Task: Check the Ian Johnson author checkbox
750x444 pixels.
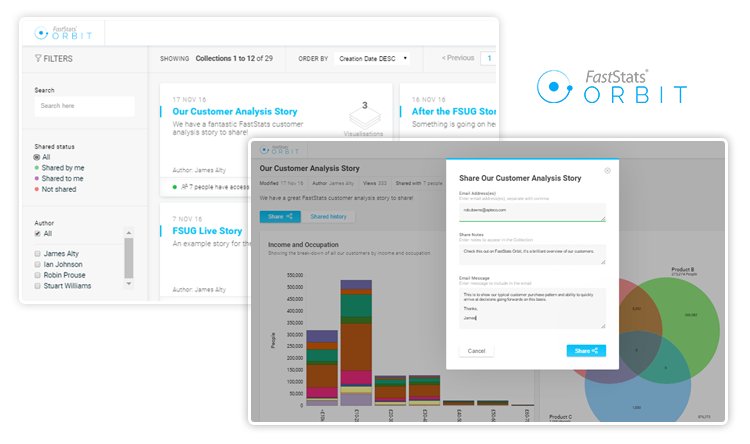Action: tap(37, 265)
